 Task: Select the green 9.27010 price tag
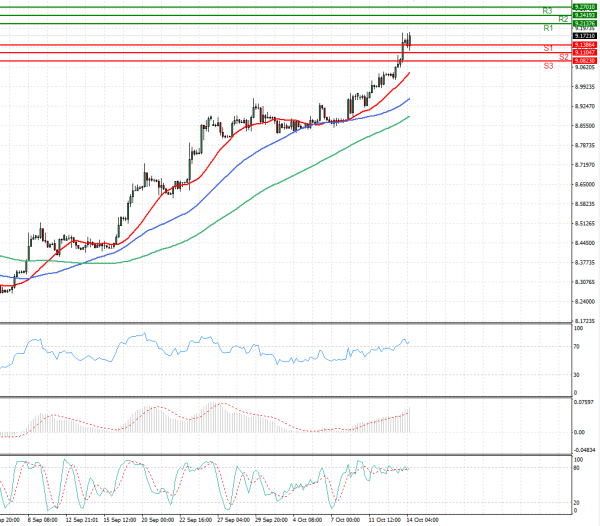(585, 7)
